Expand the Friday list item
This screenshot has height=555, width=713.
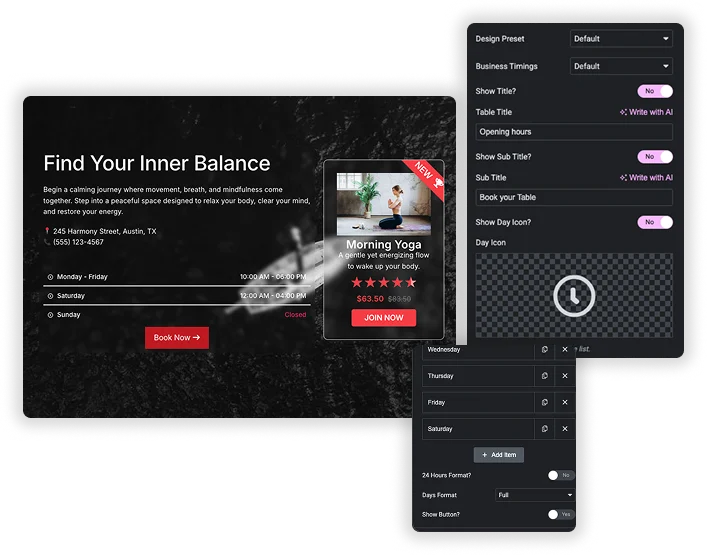click(x=478, y=402)
